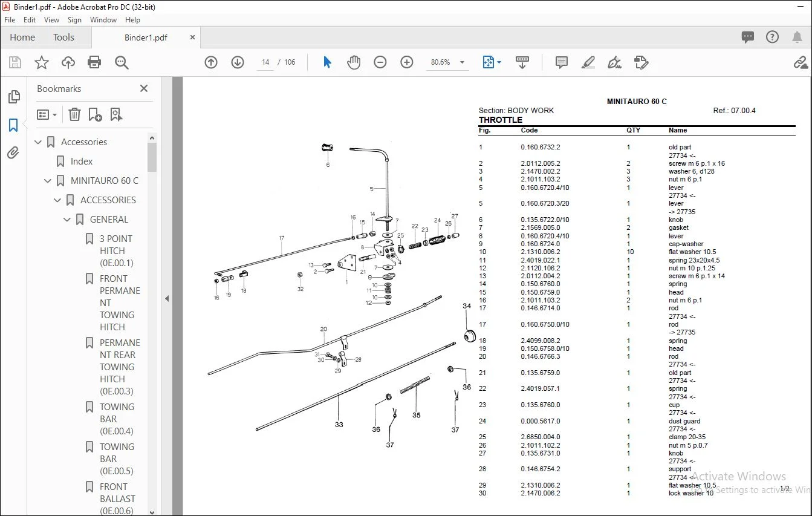The width and height of the screenshot is (812, 516).
Task: Collapse the navigation pane with the arrow
Action: click(167, 298)
